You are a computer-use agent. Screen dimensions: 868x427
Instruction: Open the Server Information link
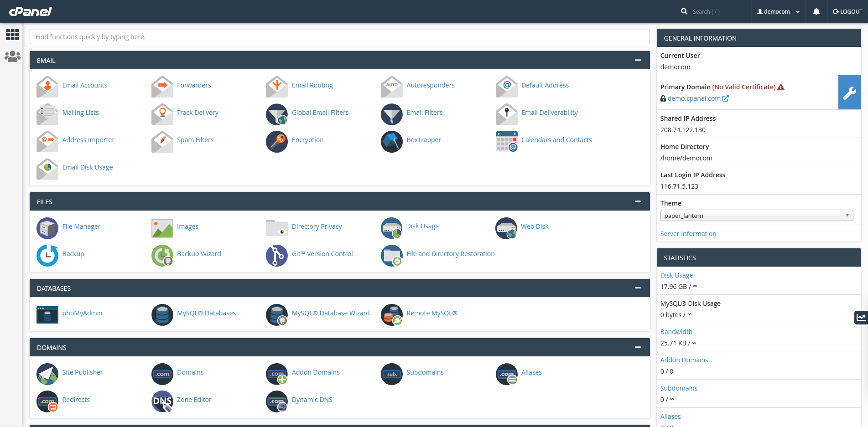[688, 234]
